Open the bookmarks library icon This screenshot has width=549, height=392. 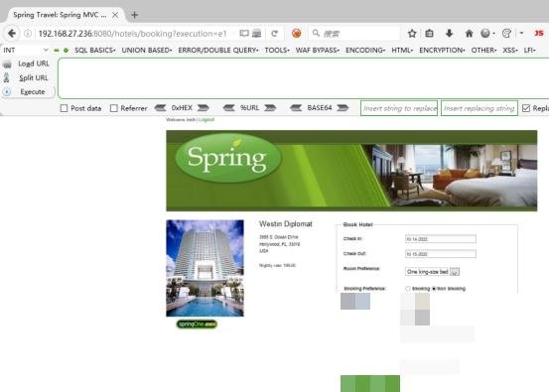click(x=429, y=34)
